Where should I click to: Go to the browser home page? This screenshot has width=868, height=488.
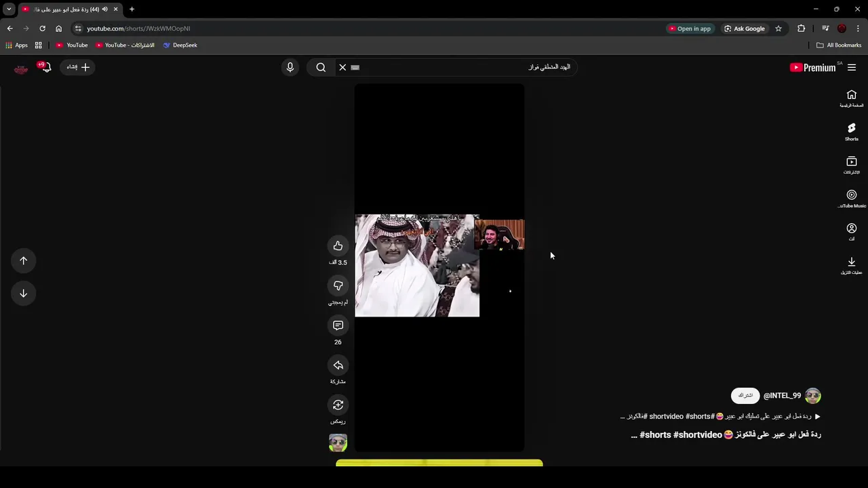point(58,28)
